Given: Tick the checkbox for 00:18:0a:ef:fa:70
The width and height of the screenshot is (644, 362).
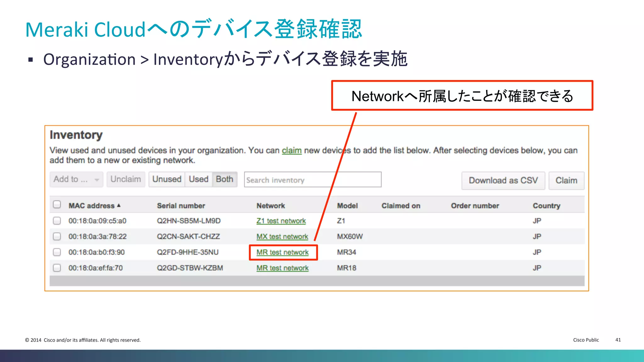Looking at the screenshot, I should [x=57, y=268].
